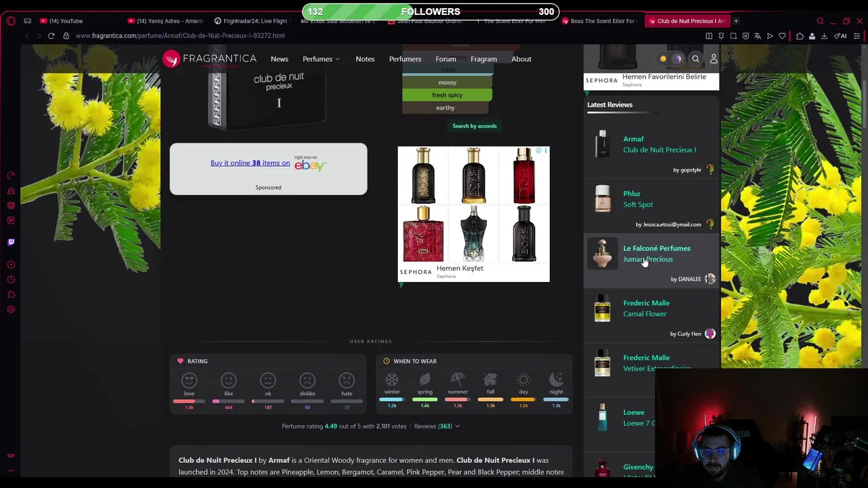Open the Forum menu item
This screenshot has height=488, width=868.
click(x=446, y=59)
